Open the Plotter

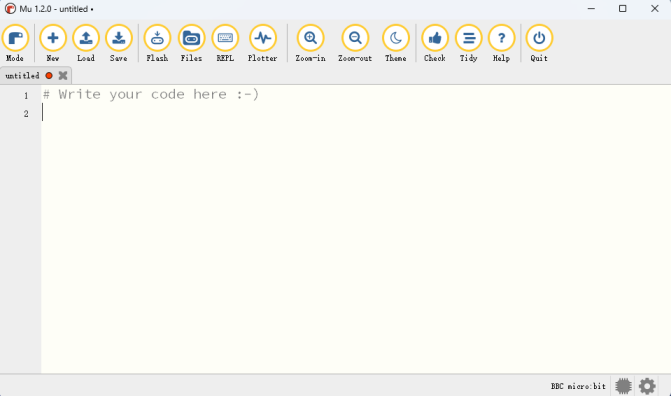pyautogui.click(x=262, y=43)
